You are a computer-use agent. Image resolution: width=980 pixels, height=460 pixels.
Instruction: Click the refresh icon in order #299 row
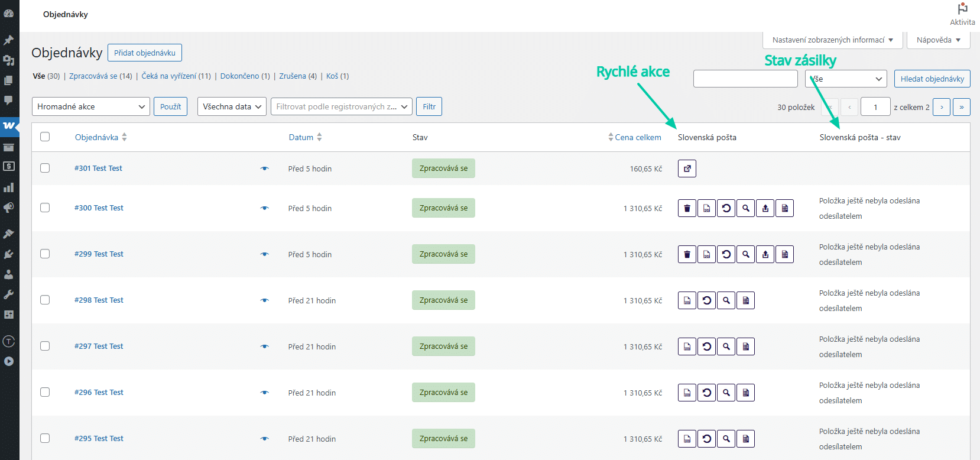click(726, 254)
